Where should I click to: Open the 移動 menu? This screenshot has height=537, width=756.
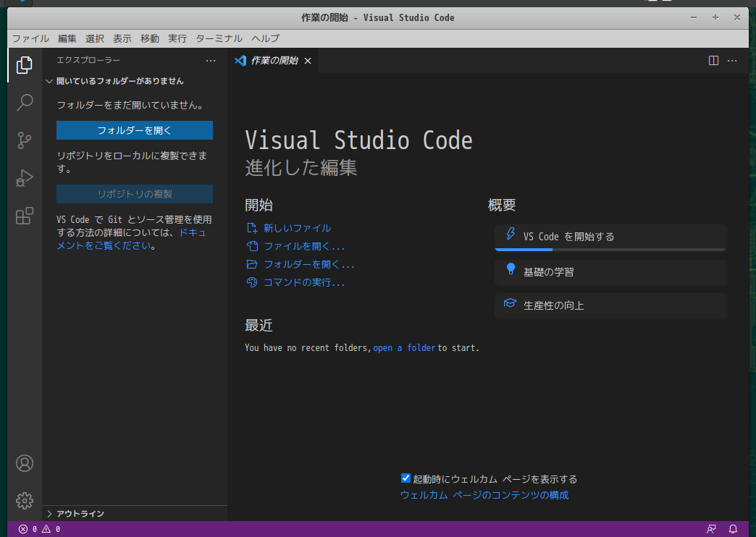pos(149,38)
